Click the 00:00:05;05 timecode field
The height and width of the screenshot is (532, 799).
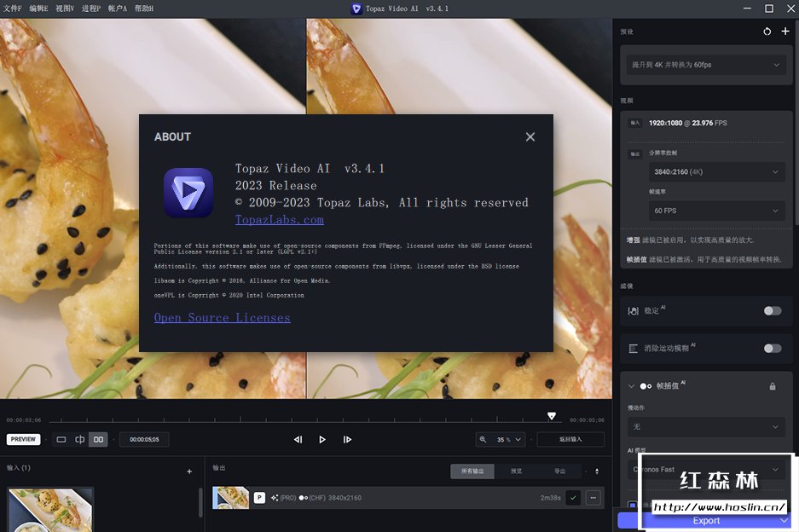[144, 439]
